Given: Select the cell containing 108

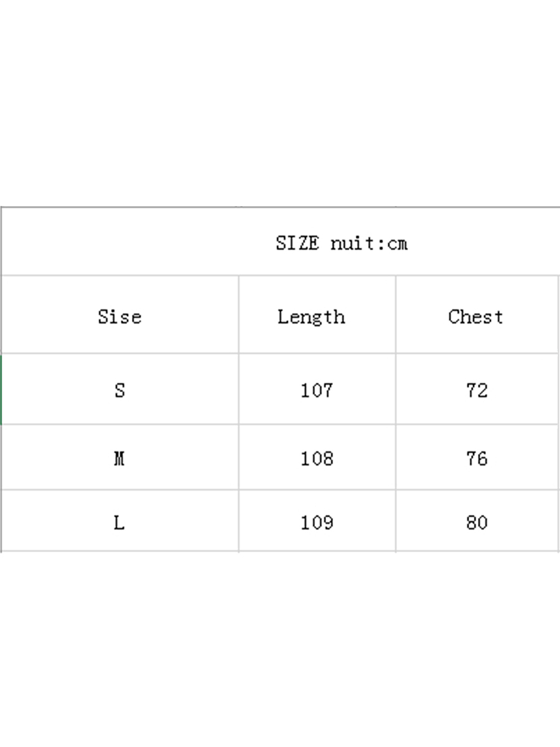Looking at the screenshot, I should tap(317, 458).
